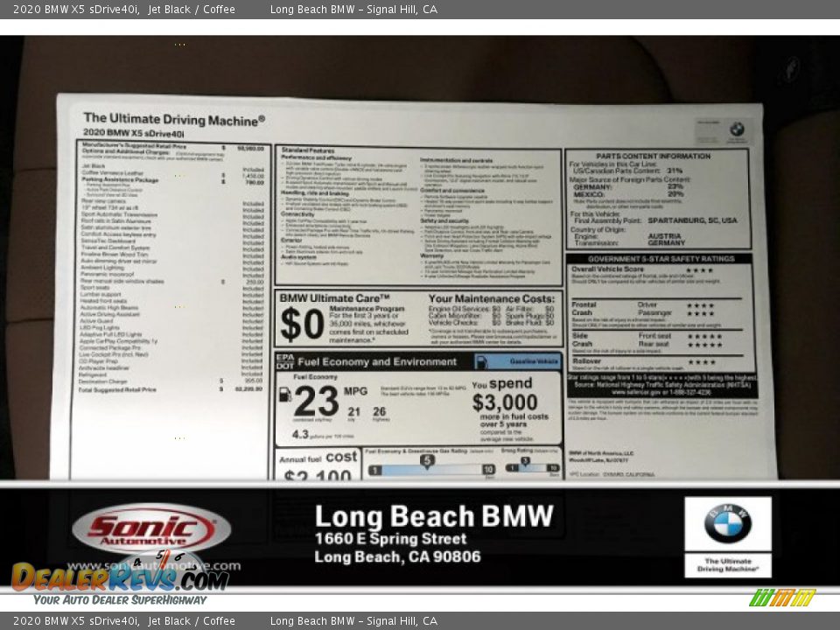
Task: Click the EPA DOT emblem on the fuel label
Action: [283, 360]
